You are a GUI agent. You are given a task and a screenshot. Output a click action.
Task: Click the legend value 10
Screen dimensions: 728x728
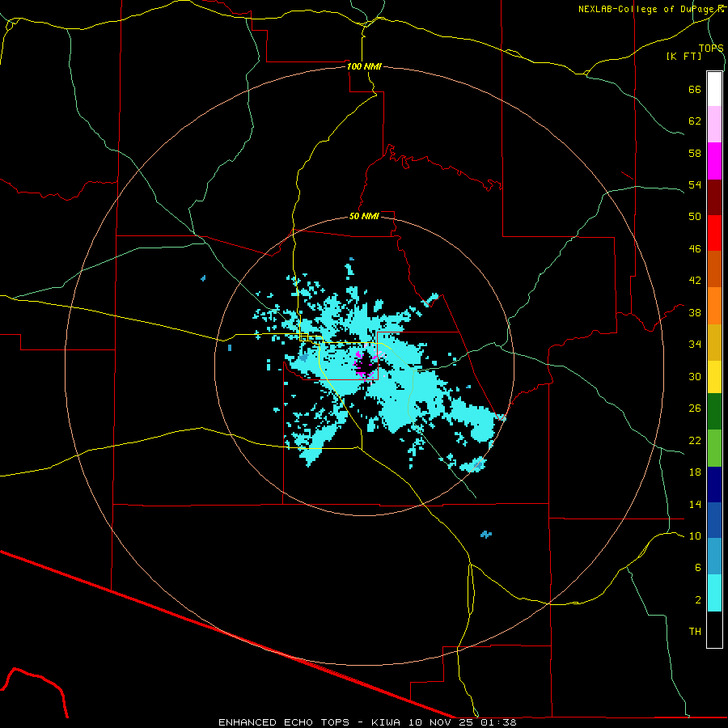point(695,535)
